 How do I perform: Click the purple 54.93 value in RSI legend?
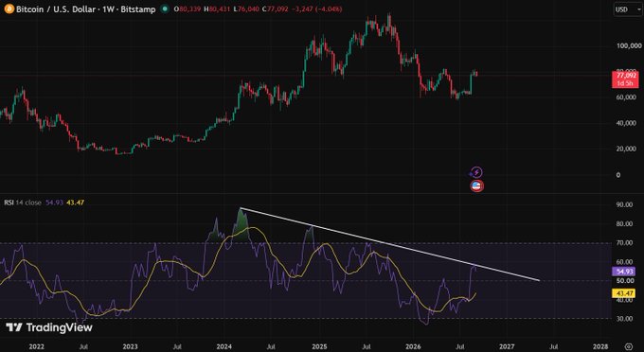click(x=54, y=202)
